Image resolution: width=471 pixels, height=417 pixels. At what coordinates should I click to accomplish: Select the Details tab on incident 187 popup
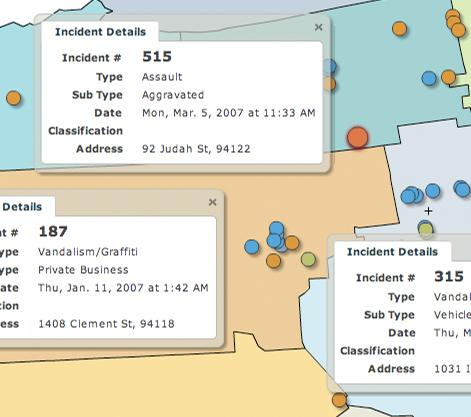click(22, 207)
